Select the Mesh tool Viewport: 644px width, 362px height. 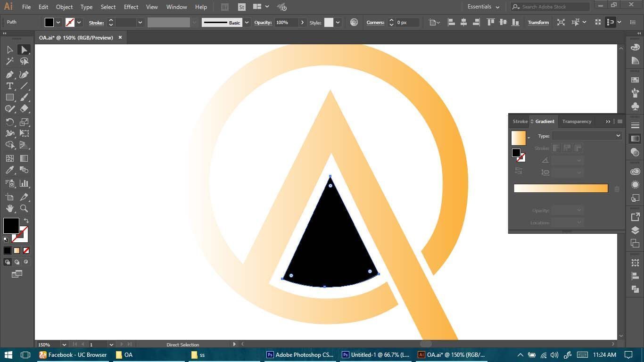[9, 158]
